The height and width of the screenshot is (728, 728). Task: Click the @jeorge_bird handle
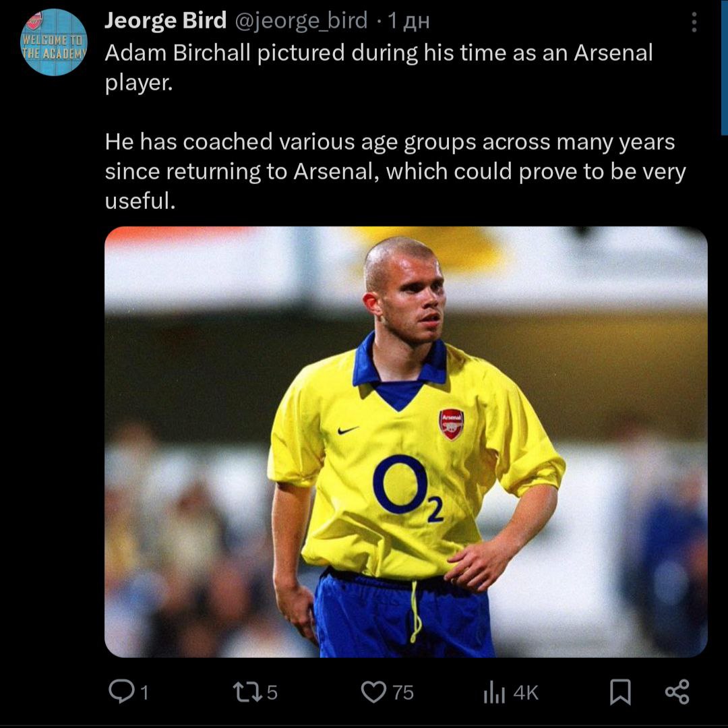(301, 22)
